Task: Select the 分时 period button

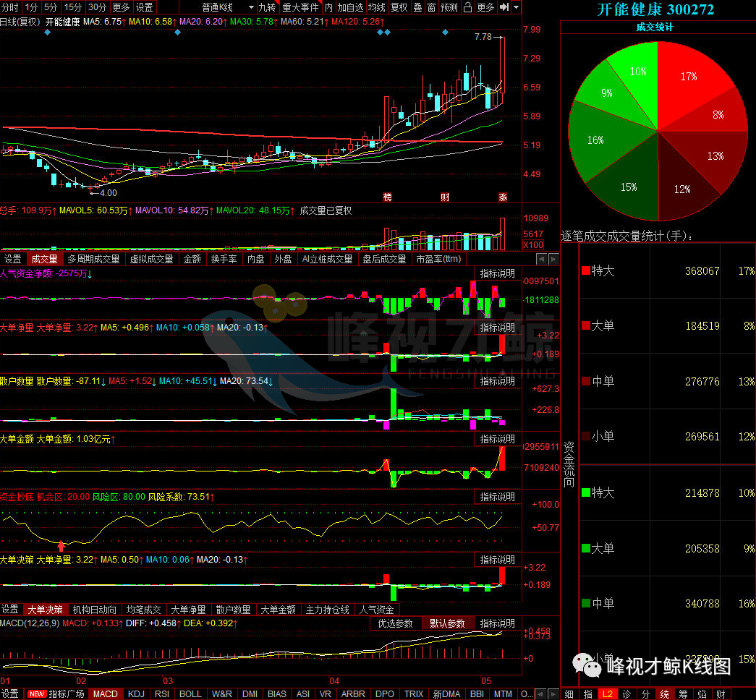Action: pyautogui.click(x=9, y=7)
